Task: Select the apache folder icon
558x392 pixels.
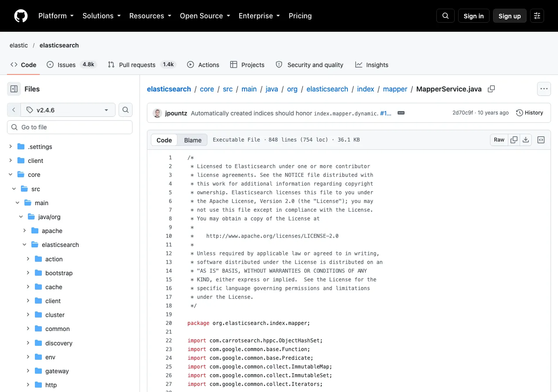Action: [35, 231]
